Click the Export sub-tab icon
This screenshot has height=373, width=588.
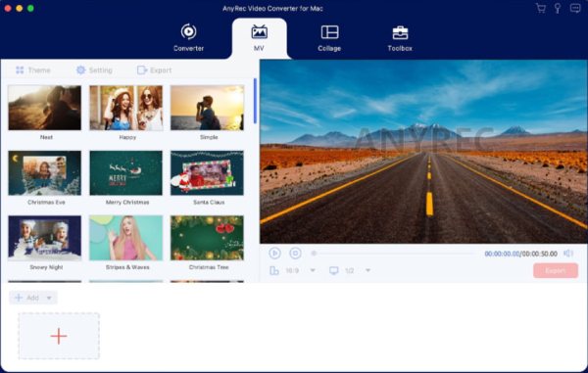click(x=142, y=70)
